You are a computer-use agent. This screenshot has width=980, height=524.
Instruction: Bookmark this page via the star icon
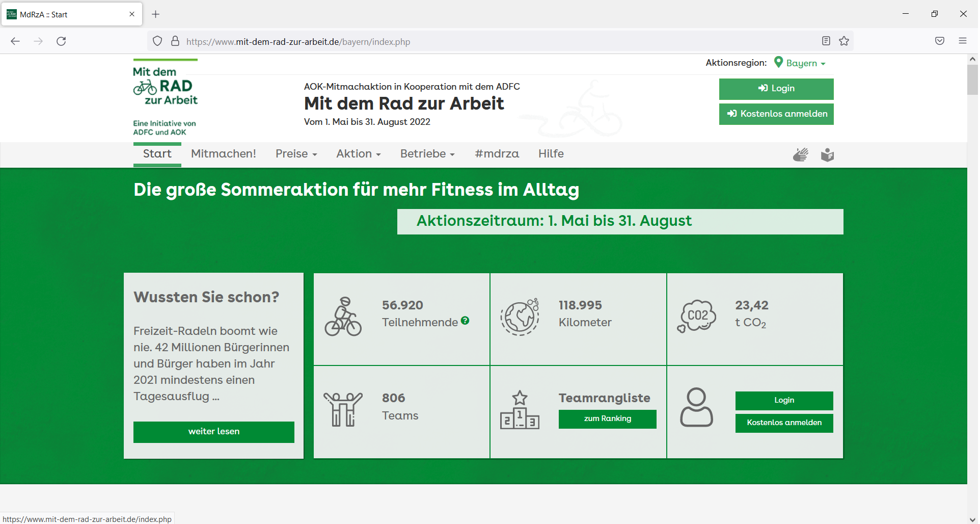coord(844,41)
